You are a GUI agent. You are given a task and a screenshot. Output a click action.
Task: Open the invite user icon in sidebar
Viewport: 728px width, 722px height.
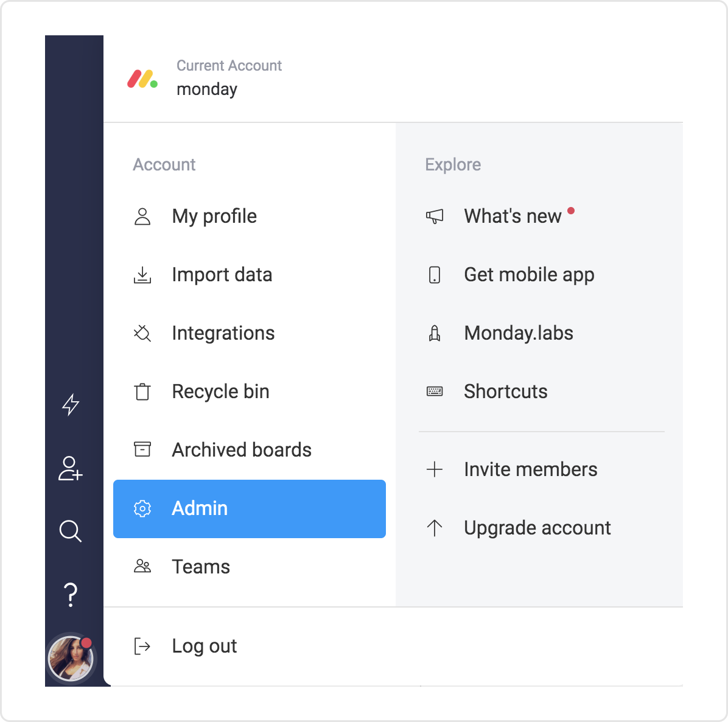71,468
